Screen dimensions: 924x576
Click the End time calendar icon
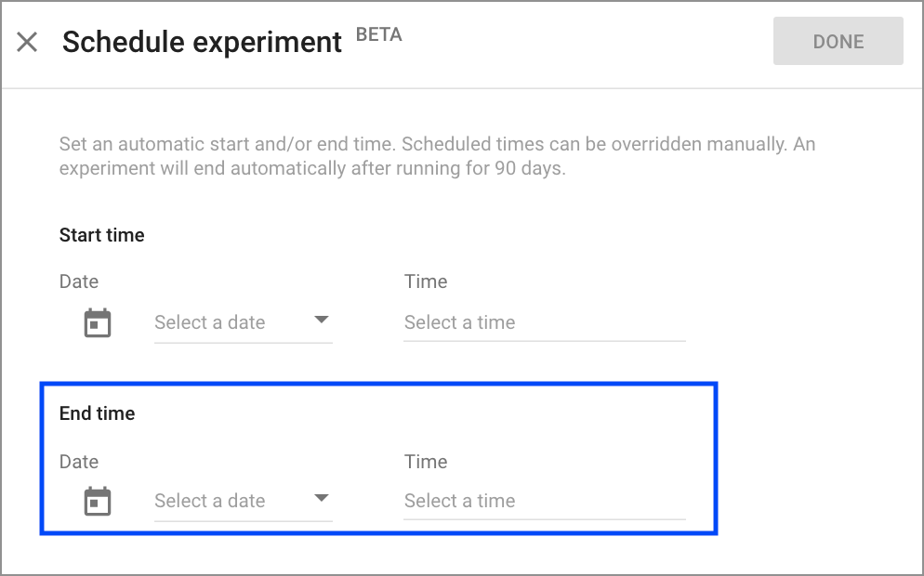point(98,502)
